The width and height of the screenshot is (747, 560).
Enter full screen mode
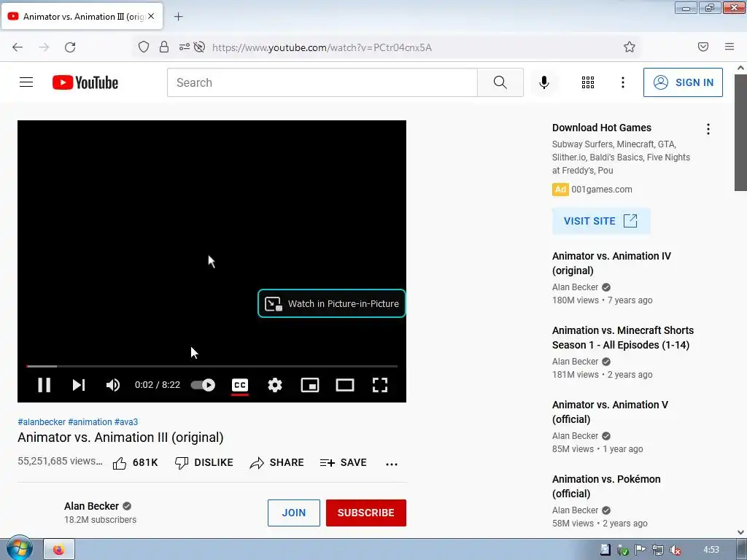coord(379,385)
